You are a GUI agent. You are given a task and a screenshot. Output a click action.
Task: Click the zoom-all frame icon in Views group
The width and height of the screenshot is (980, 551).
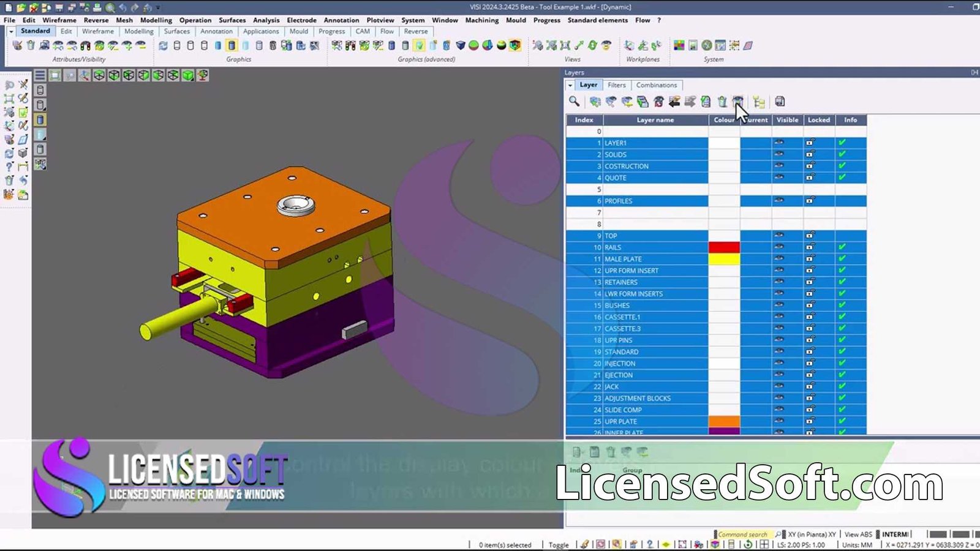[x=565, y=45]
